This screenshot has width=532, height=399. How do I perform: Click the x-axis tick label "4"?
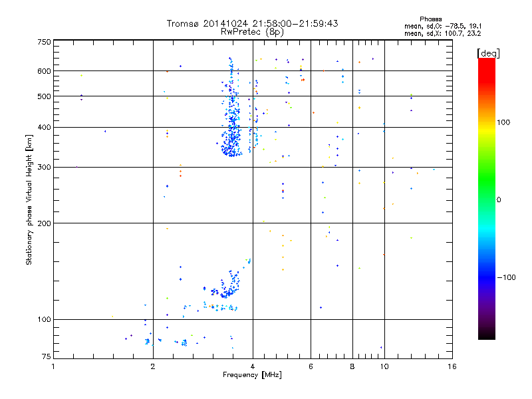coord(253,366)
